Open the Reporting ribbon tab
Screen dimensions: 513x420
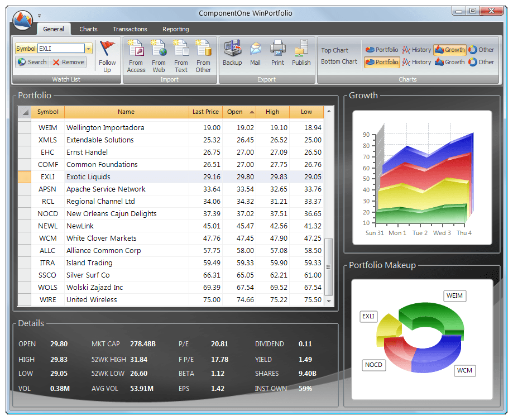[176, 29]
